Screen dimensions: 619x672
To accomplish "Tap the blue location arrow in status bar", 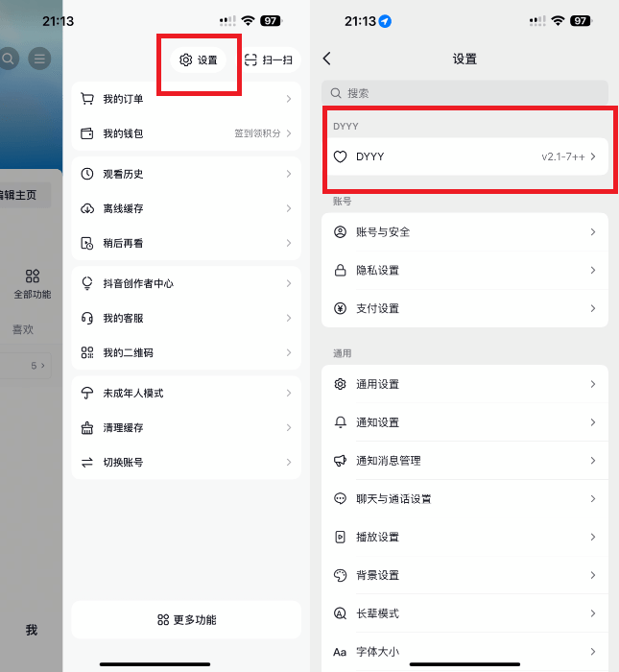I will point(385,21).
